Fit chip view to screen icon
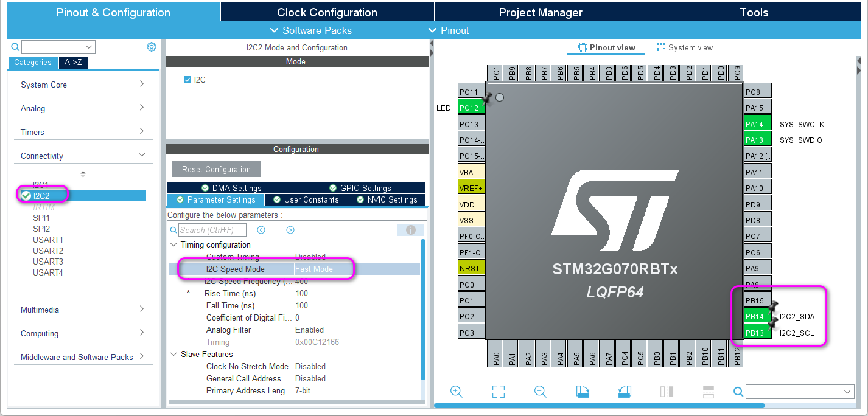This screenshot has height=416, width=868. coord(499,392)
